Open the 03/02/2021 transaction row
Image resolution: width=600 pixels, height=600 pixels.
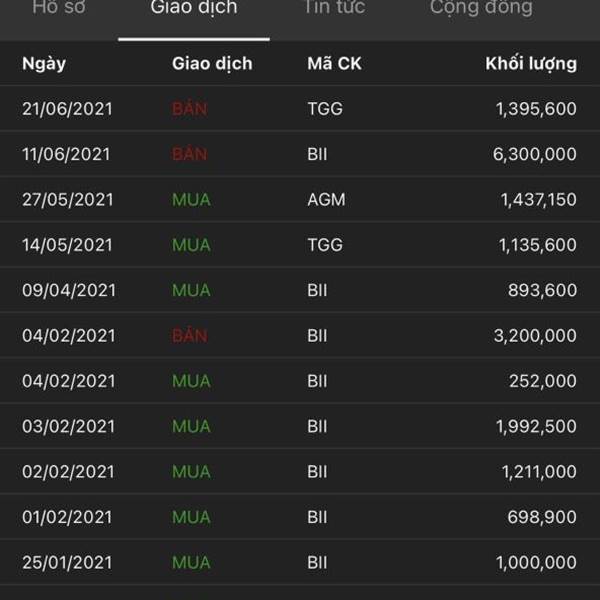coord(300,426)
